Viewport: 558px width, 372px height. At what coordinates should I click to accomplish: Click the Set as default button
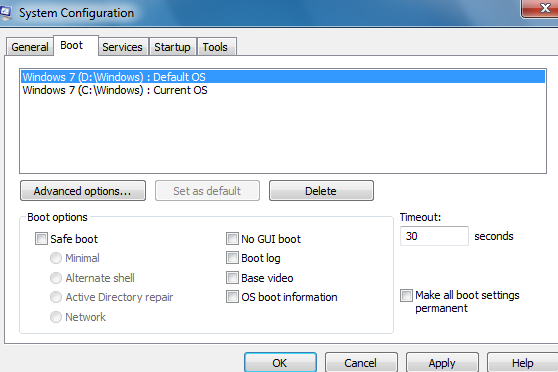pyautogui.click(x=207, y=191)
